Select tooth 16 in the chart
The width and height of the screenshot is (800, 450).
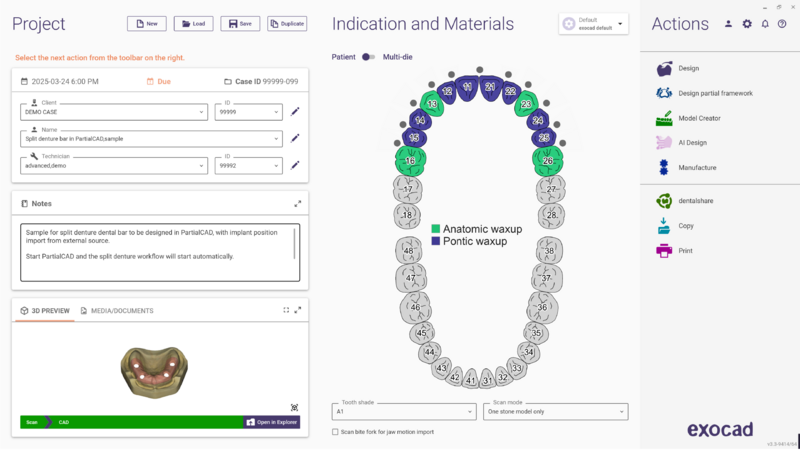coord(410,161)
